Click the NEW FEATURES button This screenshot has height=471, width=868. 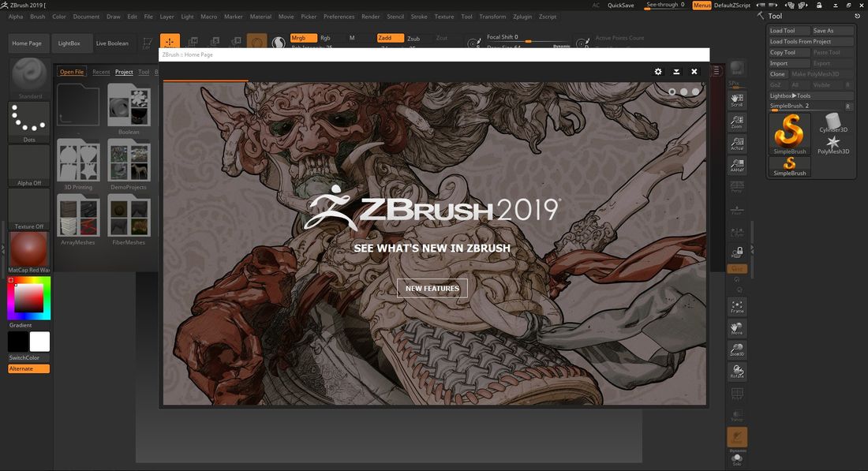tap(432, 288)
